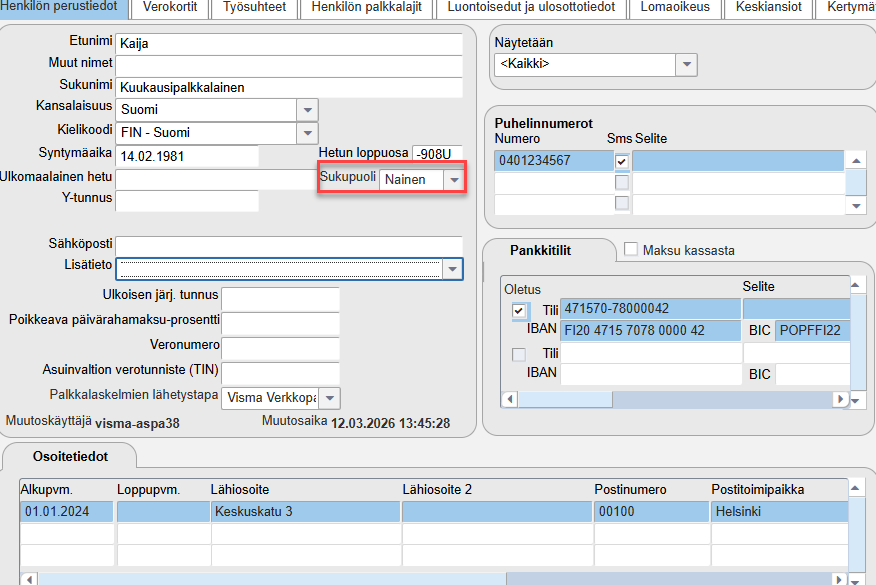
Task: Select the Pankkitilit tab
Action: pos(540,250)
